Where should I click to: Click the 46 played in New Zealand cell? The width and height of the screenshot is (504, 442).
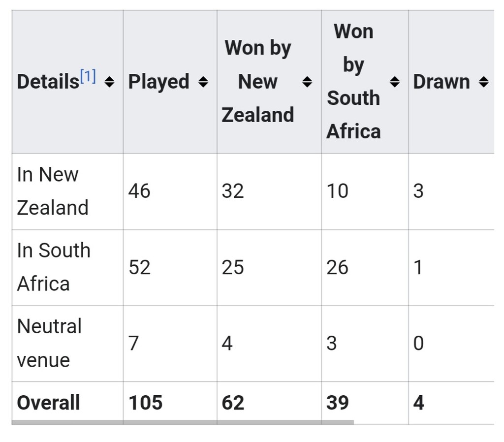pos(139,191)
